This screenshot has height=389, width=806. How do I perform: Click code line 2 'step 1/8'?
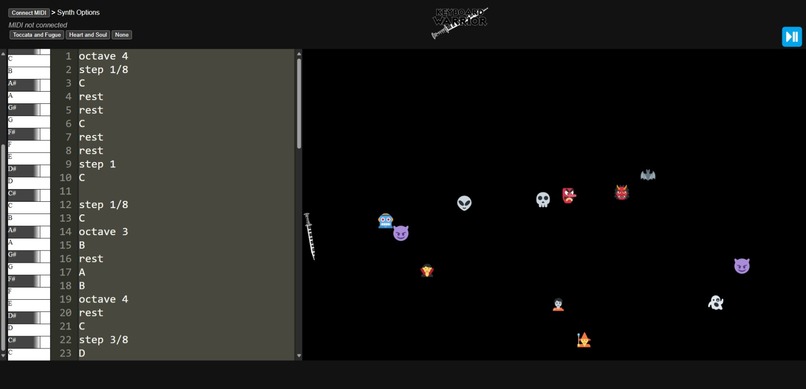coord(103,69)
